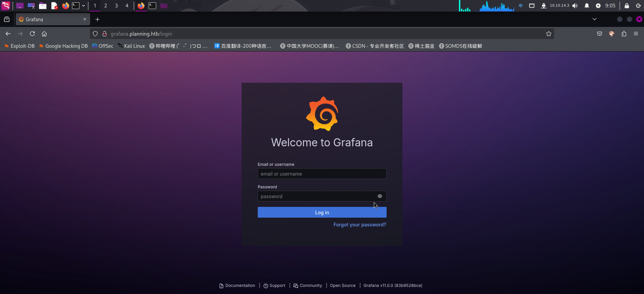644x294 pixels.
Task: Select the running Firefox window in the taskbar
Action: point(141,6)
